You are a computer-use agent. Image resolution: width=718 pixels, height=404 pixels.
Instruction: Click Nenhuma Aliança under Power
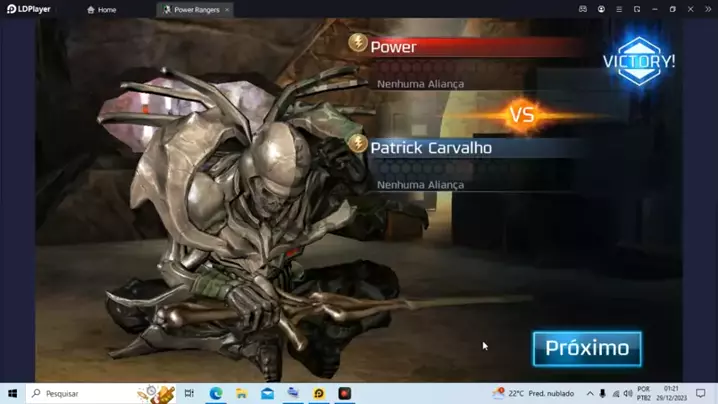click(420, 84)
